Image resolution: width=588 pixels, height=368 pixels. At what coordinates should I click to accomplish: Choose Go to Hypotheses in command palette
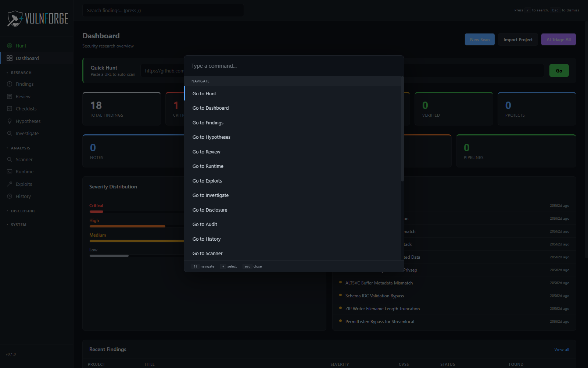point(211,137)
